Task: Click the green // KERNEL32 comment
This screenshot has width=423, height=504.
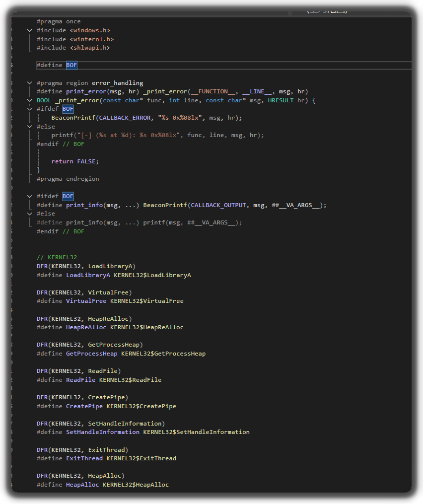Action: coord(57,257)
